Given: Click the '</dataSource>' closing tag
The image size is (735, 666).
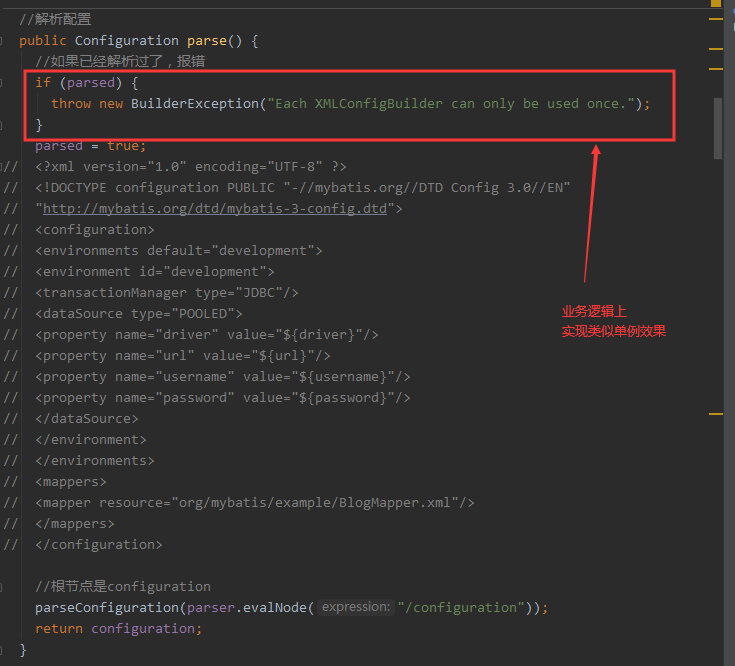Looking at the screenshot, I should 87,419.
